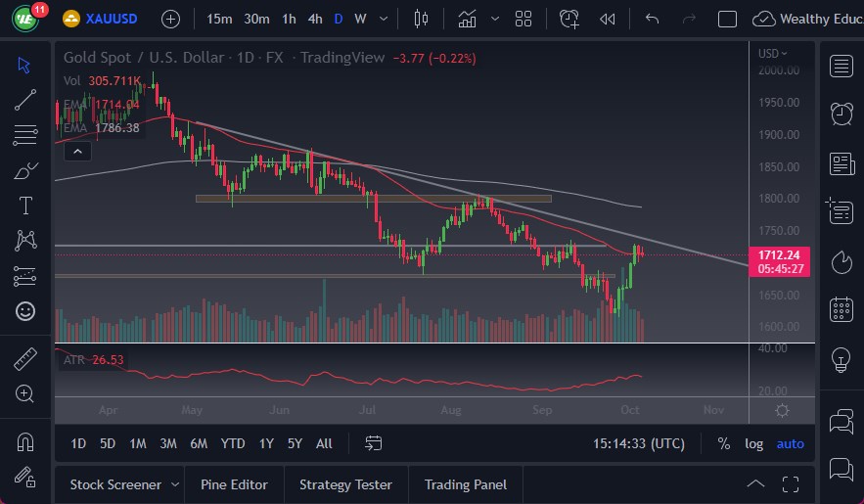The width and height of the screenshot is (864, 504).
Task: Collapse the indicator legend chevron
Action: click(78, 151)
